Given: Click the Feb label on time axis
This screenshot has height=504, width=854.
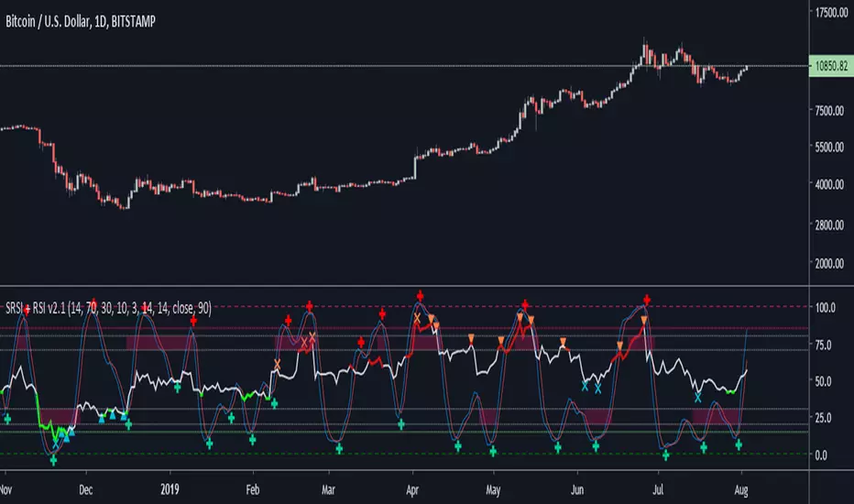Looking at the screenshot, I should pos(253,490).
